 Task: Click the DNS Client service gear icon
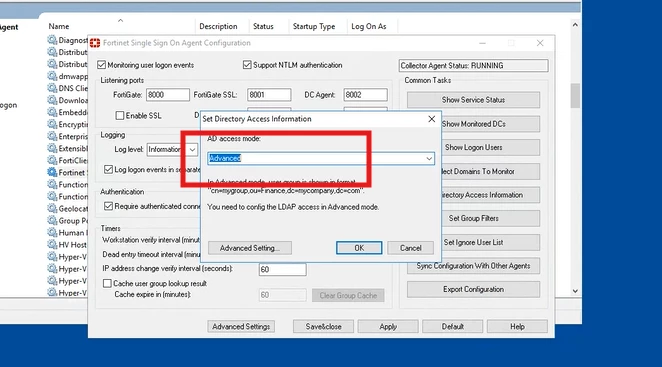pos(52,88)
